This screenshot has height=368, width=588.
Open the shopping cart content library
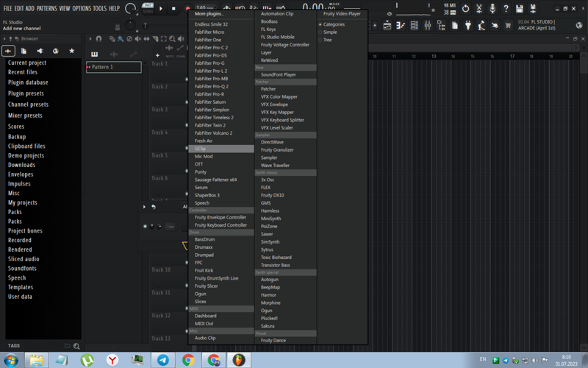[x=508, y=26]
